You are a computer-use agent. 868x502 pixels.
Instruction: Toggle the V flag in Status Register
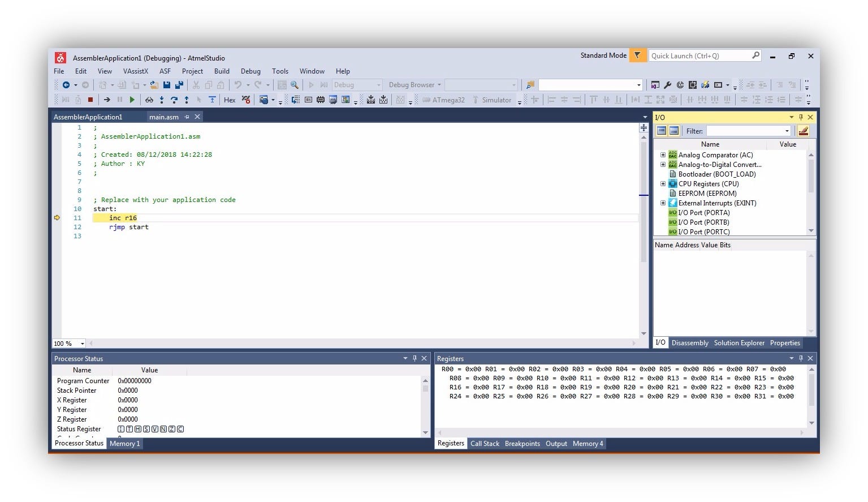tap(155, 429)
